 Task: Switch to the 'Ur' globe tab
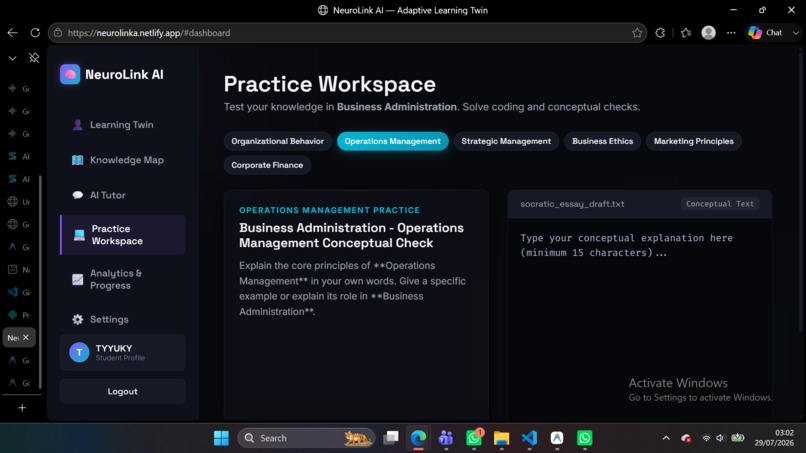19,202
